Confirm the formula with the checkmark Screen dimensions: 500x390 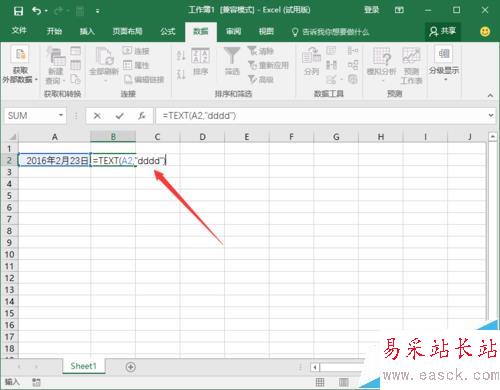(x=119, y=116)
